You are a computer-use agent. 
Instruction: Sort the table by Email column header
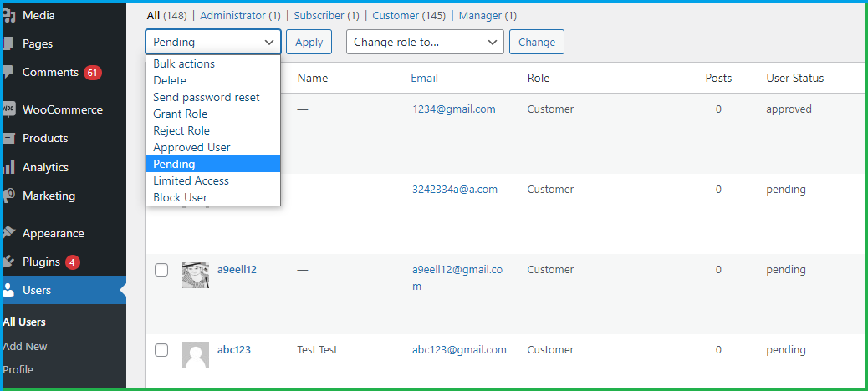(x=424, y=78)
